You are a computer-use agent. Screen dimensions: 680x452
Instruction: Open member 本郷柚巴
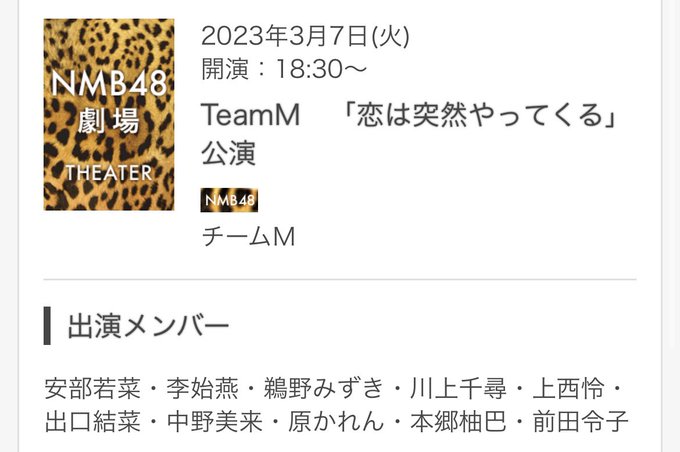(458, 421)
